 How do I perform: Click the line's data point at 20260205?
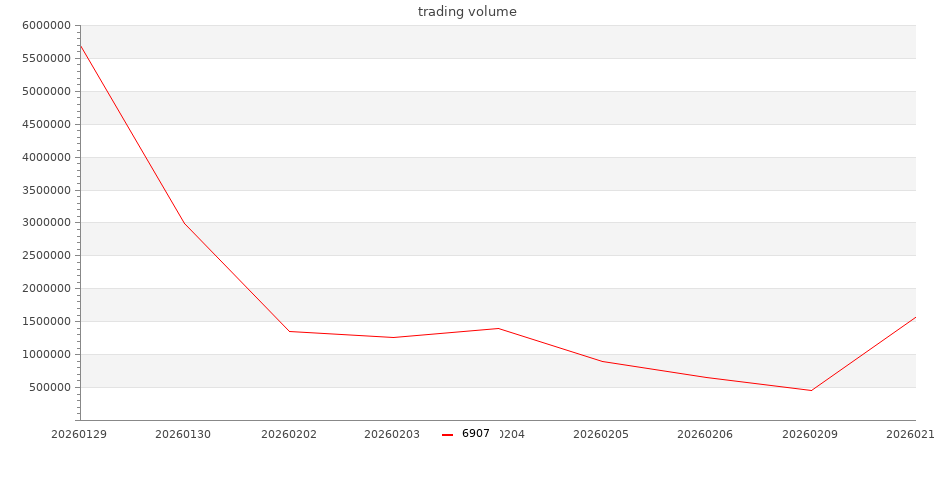click(602, 361)
